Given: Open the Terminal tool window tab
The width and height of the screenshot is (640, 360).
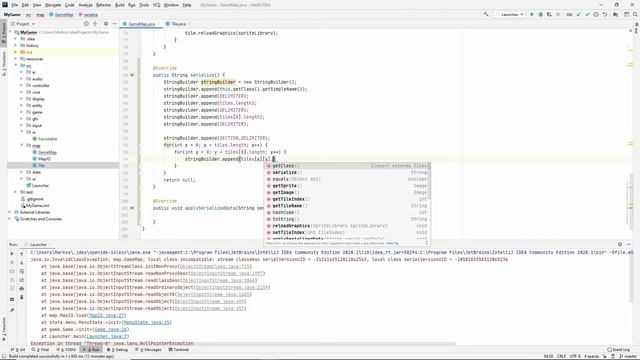Looking at the screenshot, I should [178, 350].
